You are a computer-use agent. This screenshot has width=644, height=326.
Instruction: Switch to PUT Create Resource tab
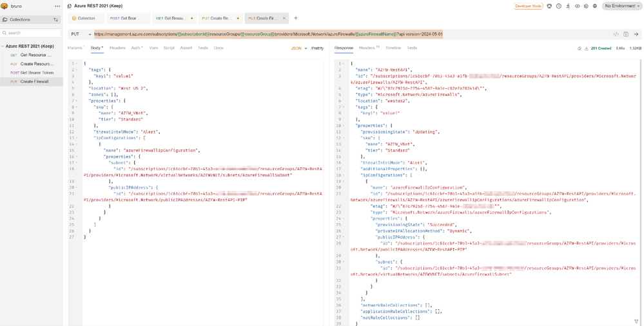pos(220,18)
